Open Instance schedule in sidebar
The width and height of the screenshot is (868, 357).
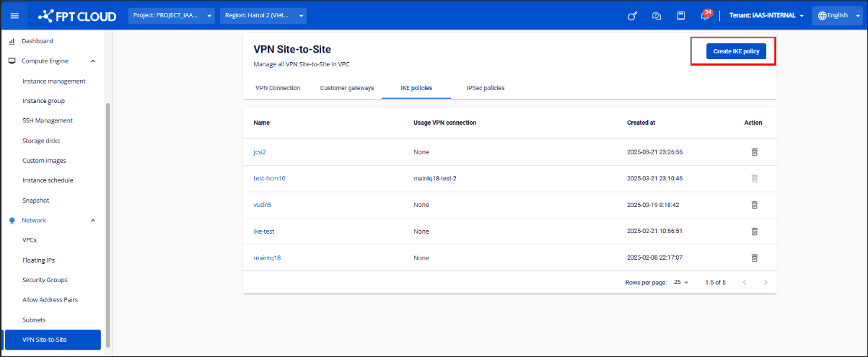click(48, 180)
